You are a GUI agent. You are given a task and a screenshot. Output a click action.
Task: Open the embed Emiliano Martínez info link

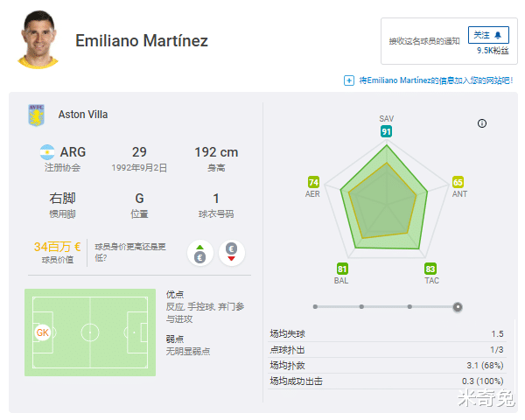click(x=436, y=80)
